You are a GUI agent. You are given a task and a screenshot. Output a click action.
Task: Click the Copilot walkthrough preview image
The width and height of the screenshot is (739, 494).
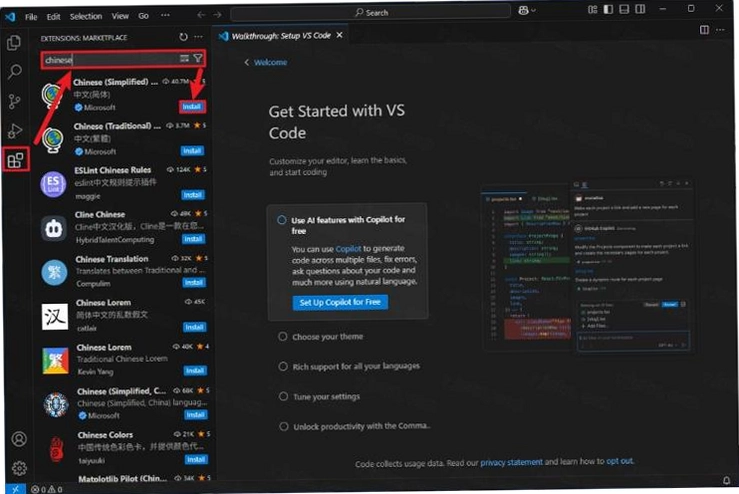coord(587,267)
